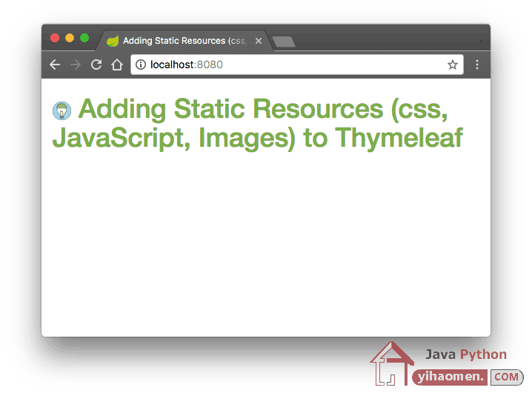Click the yihaomen watermark label
The image size is (532, 396).
pos(450,377)
